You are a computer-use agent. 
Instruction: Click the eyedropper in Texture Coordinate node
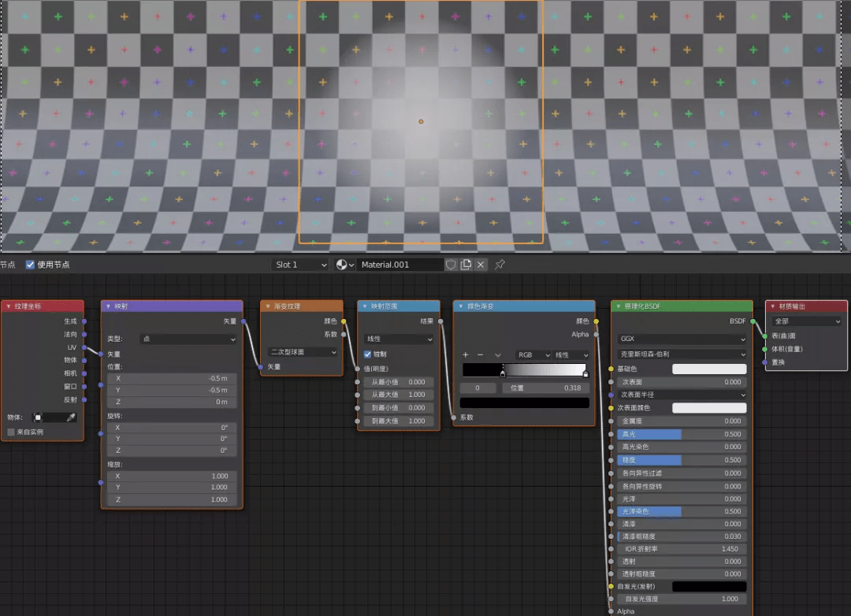pos(71,417)
